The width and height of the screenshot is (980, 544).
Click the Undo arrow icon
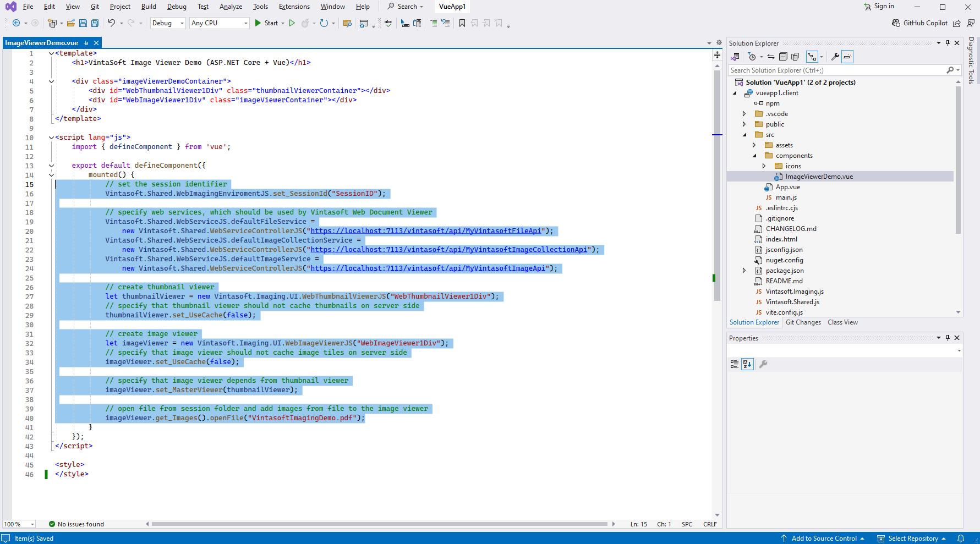(112, 23)
